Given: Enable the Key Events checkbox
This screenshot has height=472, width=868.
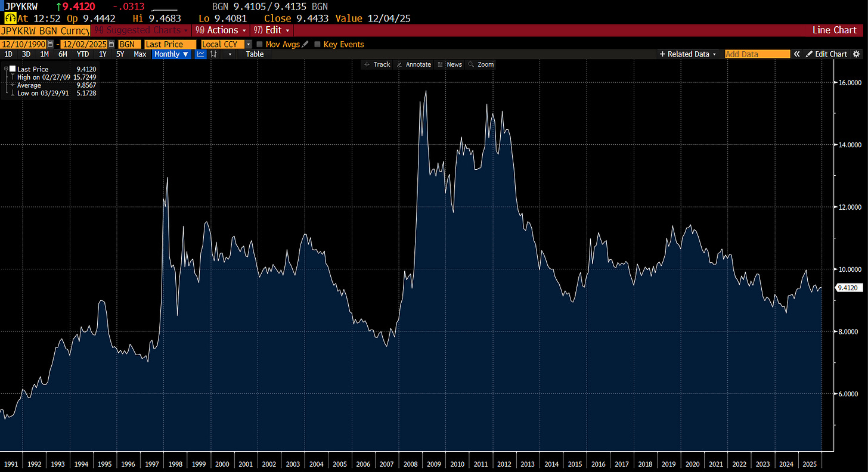Looking at the screenshot, I should [317, 44].
